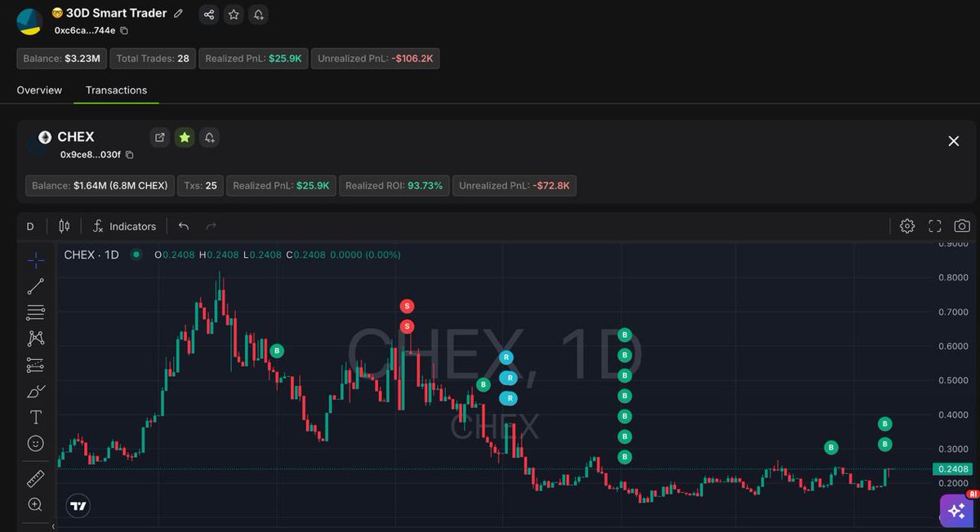Share the 30D Smart Trader wallet
This screenshot has width=980, height=532.
(209, 14)
